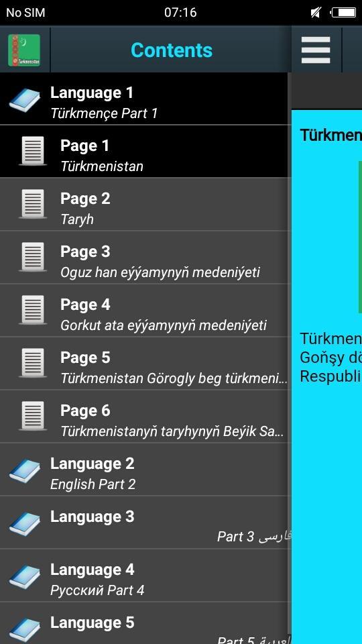
Task: Open Page 4 Gorkut ata entry
Action: point(144,310)
